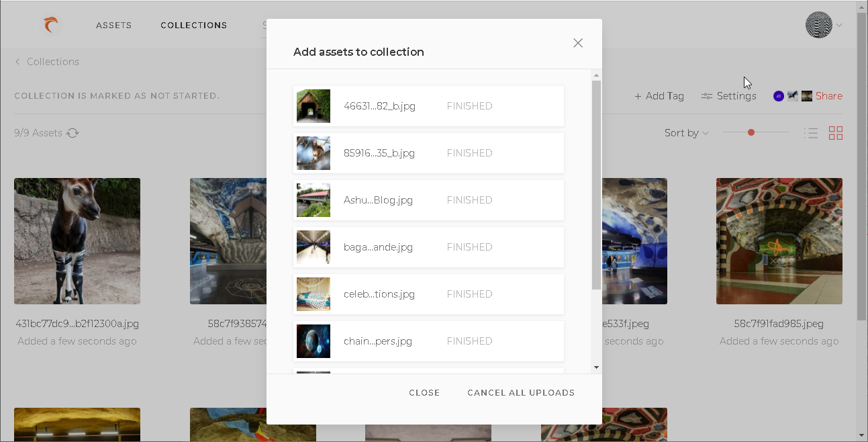Viewport: 868px width, 442px height.
Task: Open the okapi image thumbnail
Action: tap(77, 241)
